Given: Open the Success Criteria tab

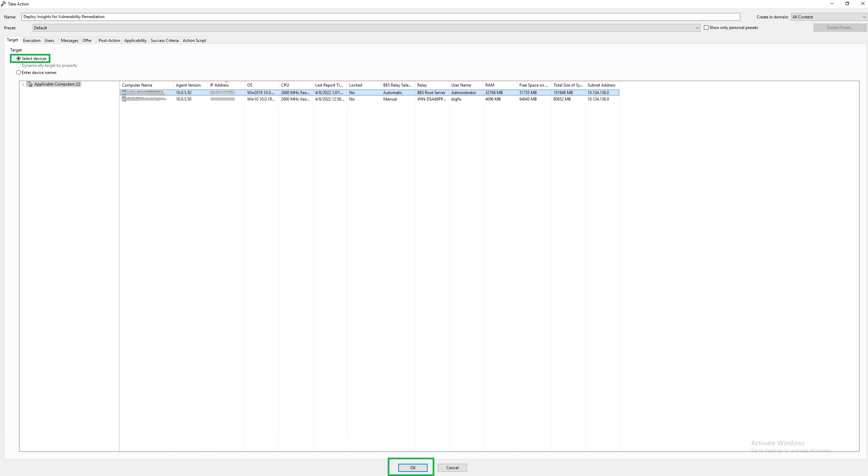Looking at the screenshot, I should click(x=164, y=41).
